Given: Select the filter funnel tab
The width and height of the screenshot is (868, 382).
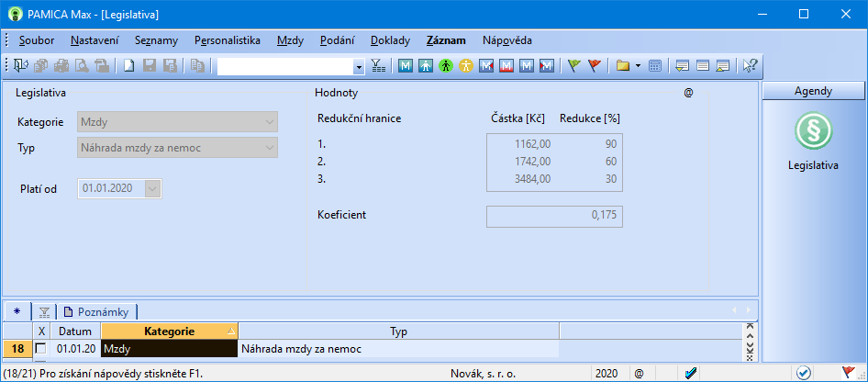Looking at the screenshot, I should click(44, 312).
